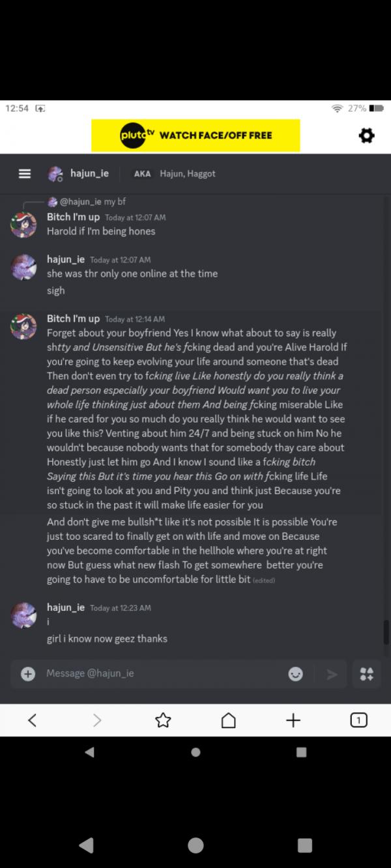Open the emoji picker smiley icon
Viewport: 391px width, 868px height.
[296, 674]
